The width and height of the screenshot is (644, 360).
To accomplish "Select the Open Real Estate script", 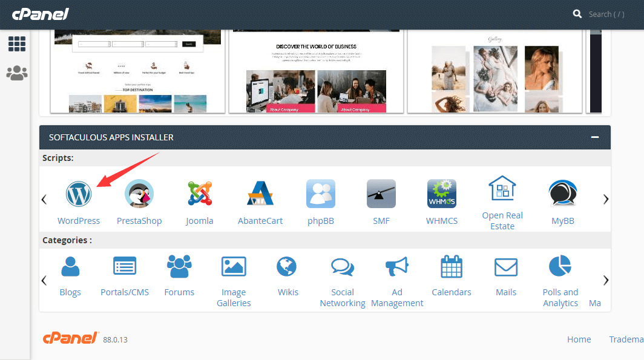I will pyautogui.click(x=502, y=194).
